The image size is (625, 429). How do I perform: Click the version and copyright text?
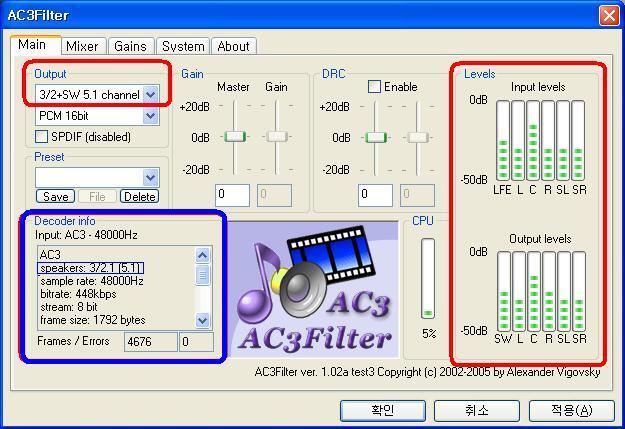(427, 372)
